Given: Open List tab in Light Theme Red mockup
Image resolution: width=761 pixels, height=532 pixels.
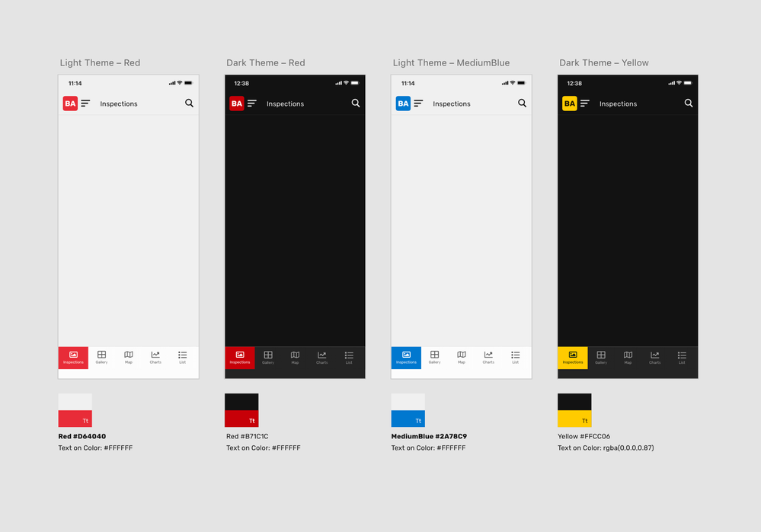Looking at the screenshot, I should pos(183,358).
